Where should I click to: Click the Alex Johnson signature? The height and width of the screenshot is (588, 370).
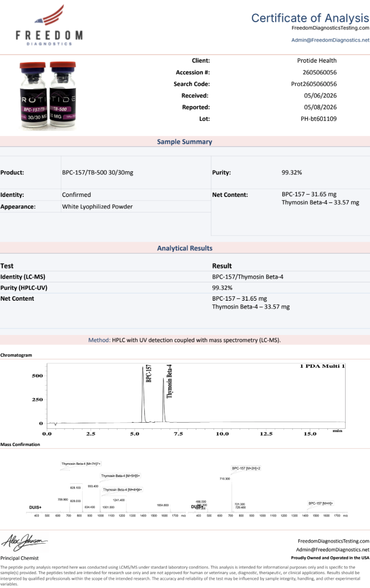coord(24,542)
